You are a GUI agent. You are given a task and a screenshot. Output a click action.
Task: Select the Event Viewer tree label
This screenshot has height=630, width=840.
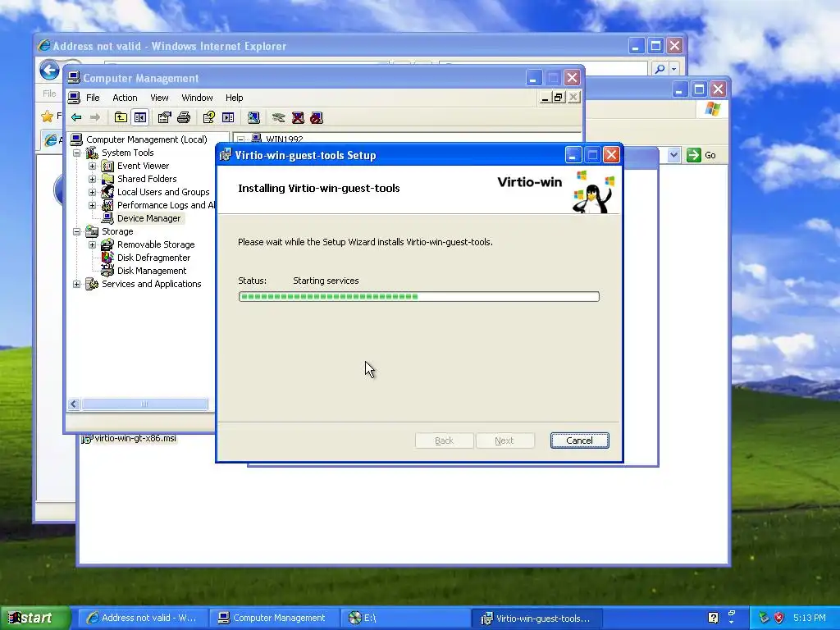point(143,166)
